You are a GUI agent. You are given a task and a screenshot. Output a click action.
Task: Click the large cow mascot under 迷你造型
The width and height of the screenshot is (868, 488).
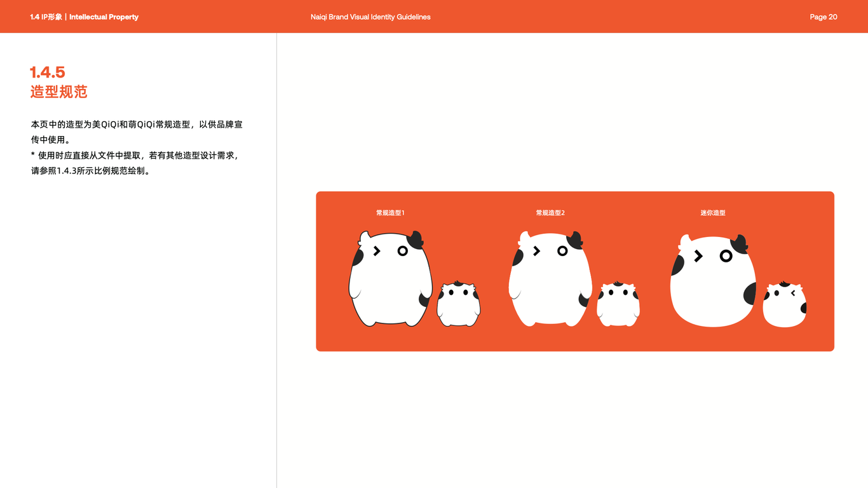point(713,281)
